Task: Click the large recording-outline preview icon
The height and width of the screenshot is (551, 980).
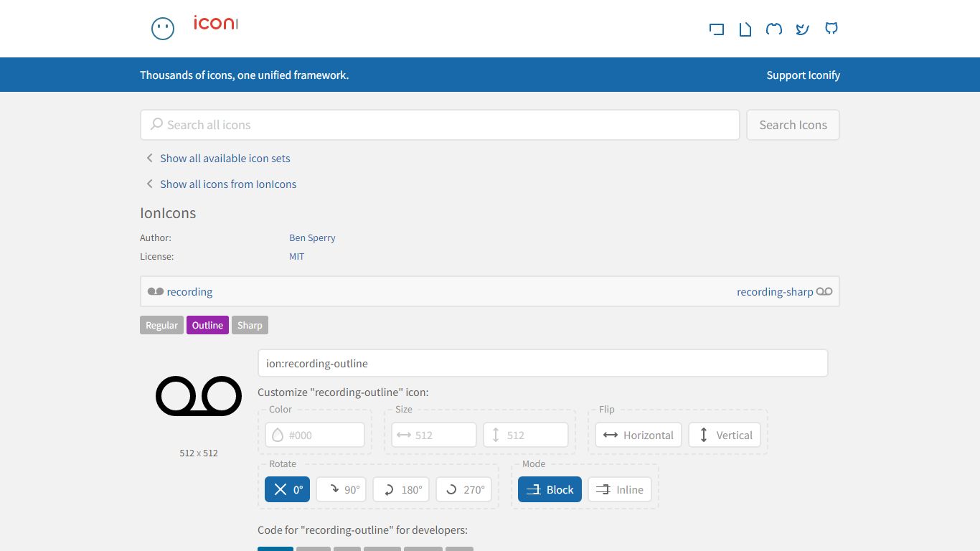Action: pos(199,396)
